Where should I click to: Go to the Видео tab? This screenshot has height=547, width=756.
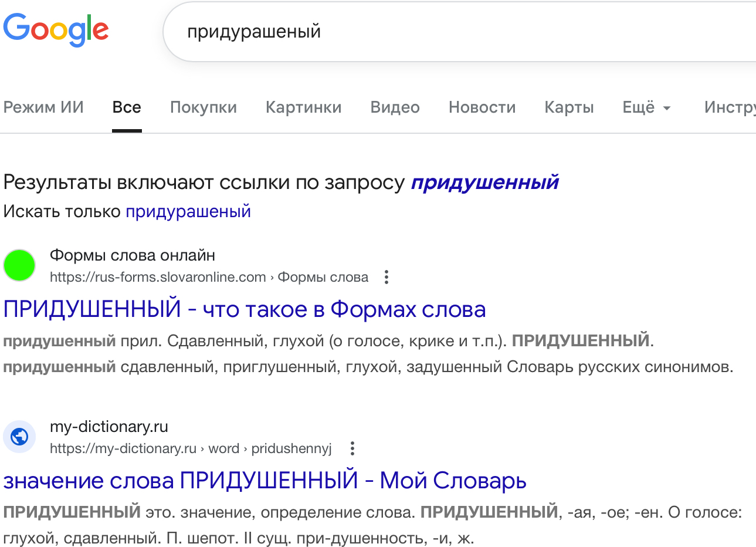(x=395, y=107)
